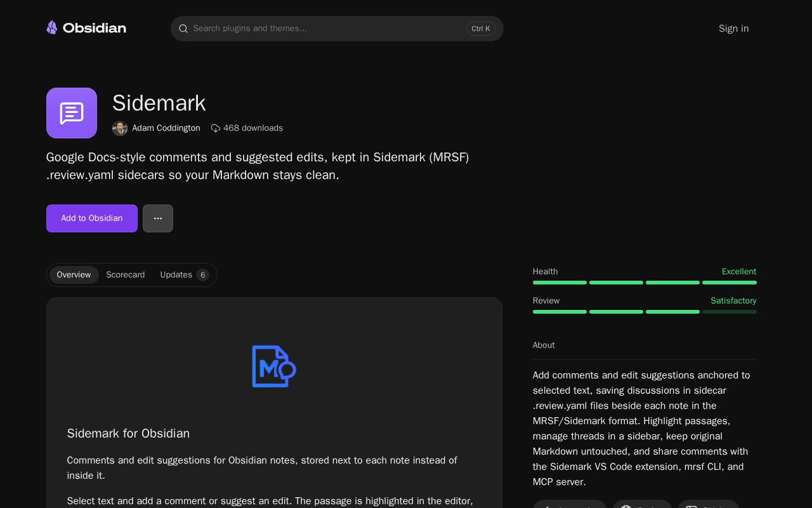Click the download cloud icon
The width and height of the screenshot is (812, 508).
coord(216,128)
